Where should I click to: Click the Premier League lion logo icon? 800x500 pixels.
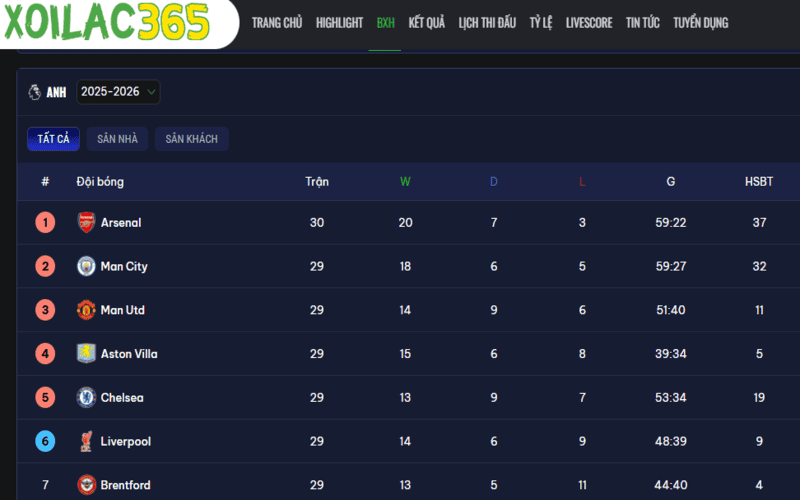pyautogui.click(x=35, y=92)
